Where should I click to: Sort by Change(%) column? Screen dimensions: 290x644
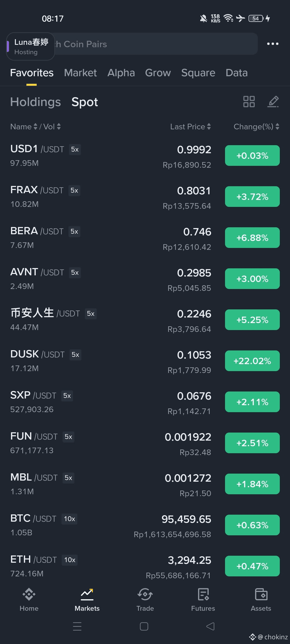click(256, 127)
